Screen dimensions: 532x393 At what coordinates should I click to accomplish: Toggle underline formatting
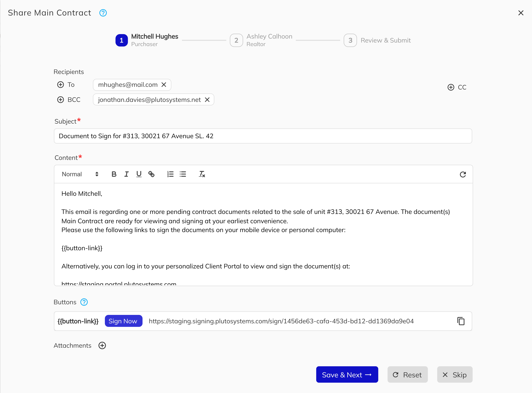pos(139,174)
